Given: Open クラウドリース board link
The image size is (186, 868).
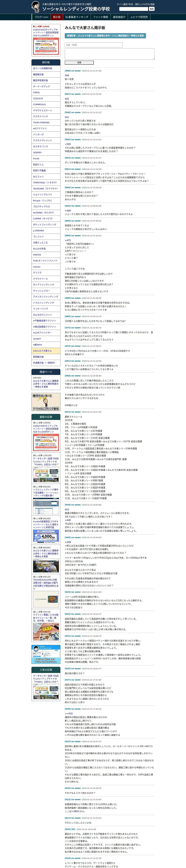Looking at the screenshot, I should (46, 279).
